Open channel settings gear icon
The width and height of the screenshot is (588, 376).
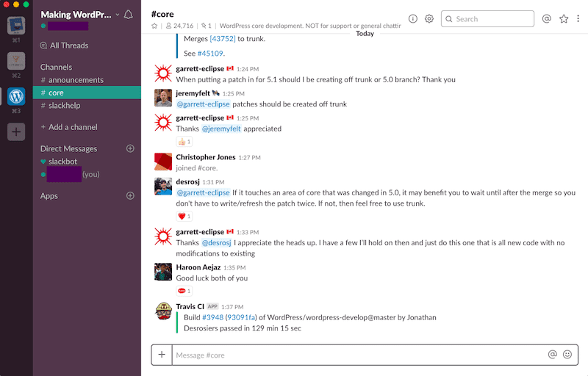(429, 19)
